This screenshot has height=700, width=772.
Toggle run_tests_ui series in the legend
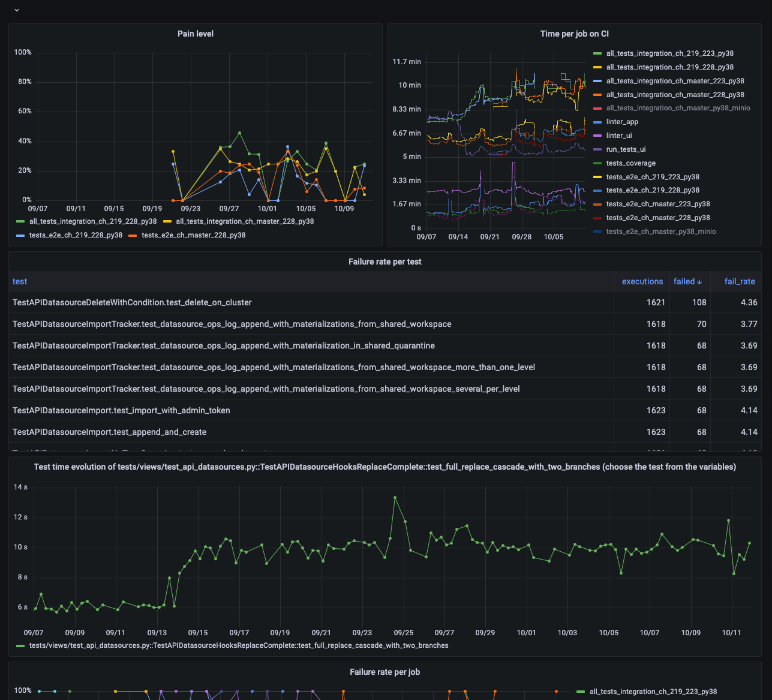tap(626, 149)
